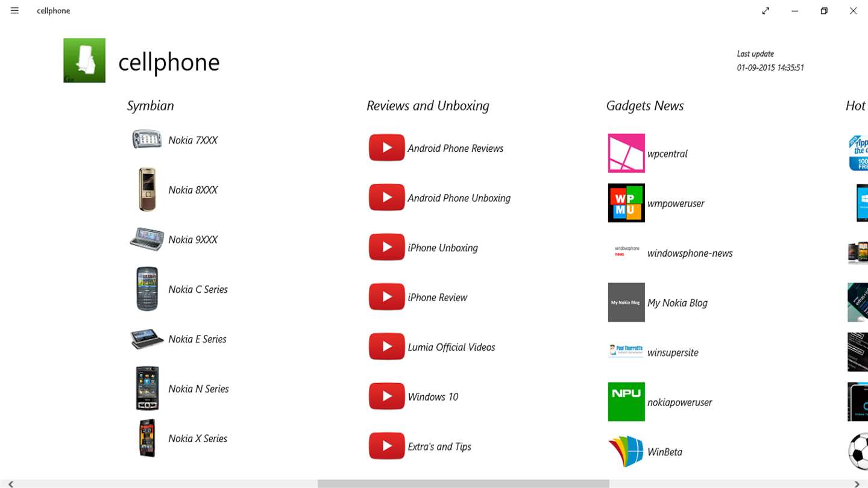Open Android Phone Unboxing videos
868x488 pixels.
(459, 198)
